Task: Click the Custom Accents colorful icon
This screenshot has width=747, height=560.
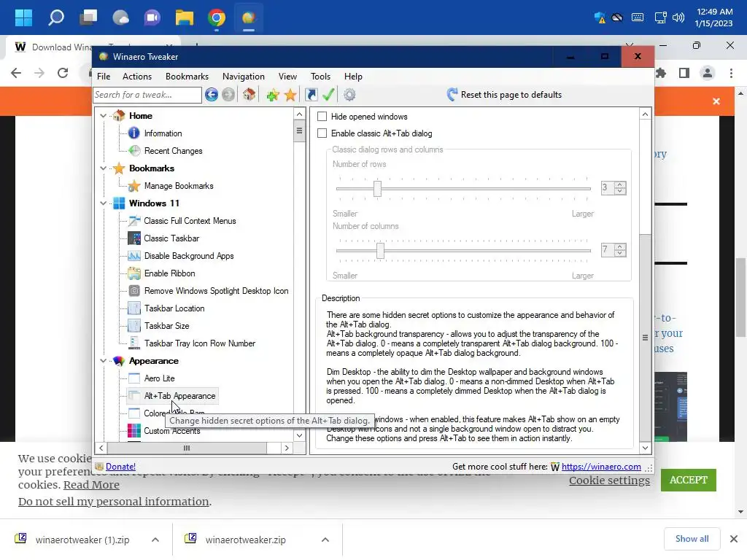Action: [x=134, y=430]
